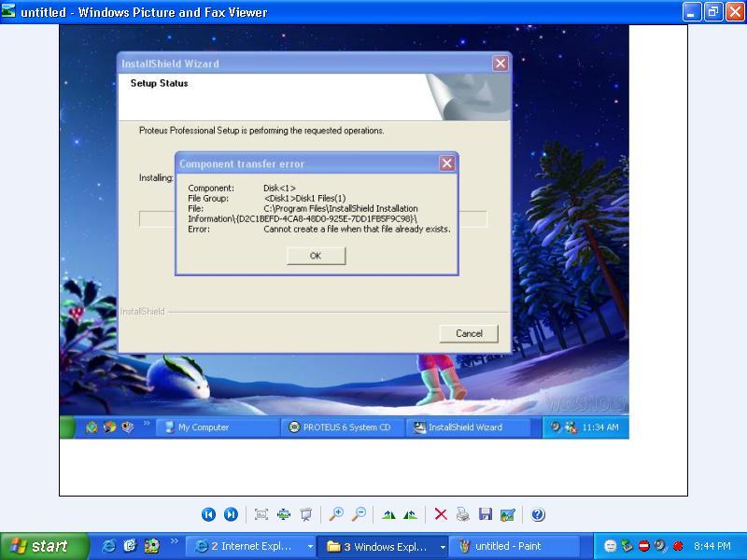The width and height of the screenshot is (747, 560).
Task: Click the Setup Status heading text
Action: tap(159, 83)
